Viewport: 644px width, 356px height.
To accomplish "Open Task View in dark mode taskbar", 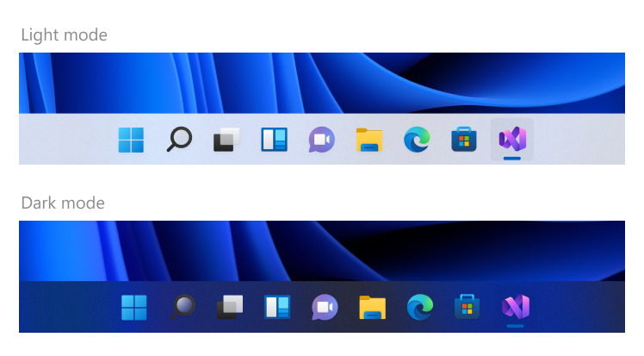I will point(230,307).
